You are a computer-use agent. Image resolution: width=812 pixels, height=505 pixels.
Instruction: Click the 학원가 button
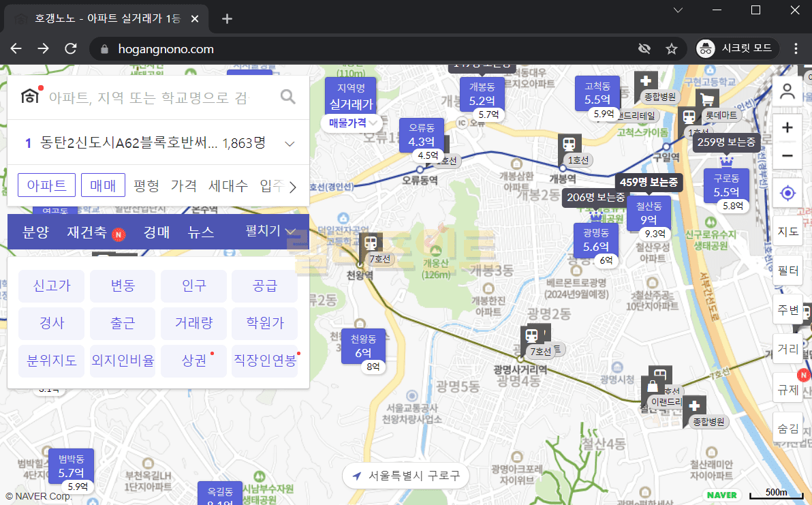pyautogui.click(x=264, y=323)
